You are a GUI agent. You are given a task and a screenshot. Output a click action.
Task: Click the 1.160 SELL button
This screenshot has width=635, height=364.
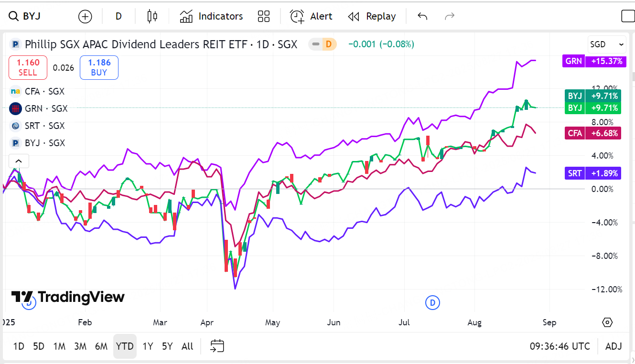tap(28, 67)
